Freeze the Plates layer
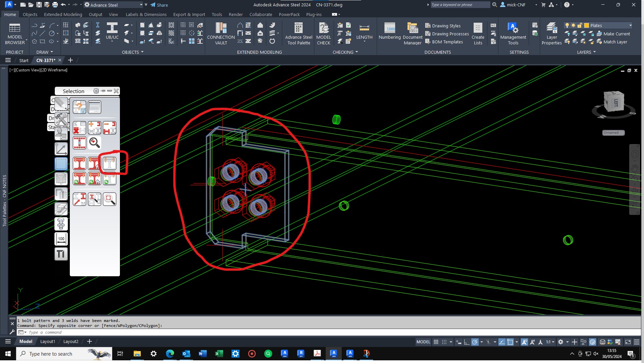Viewport: 644px width, 363px height. point(574,25)
